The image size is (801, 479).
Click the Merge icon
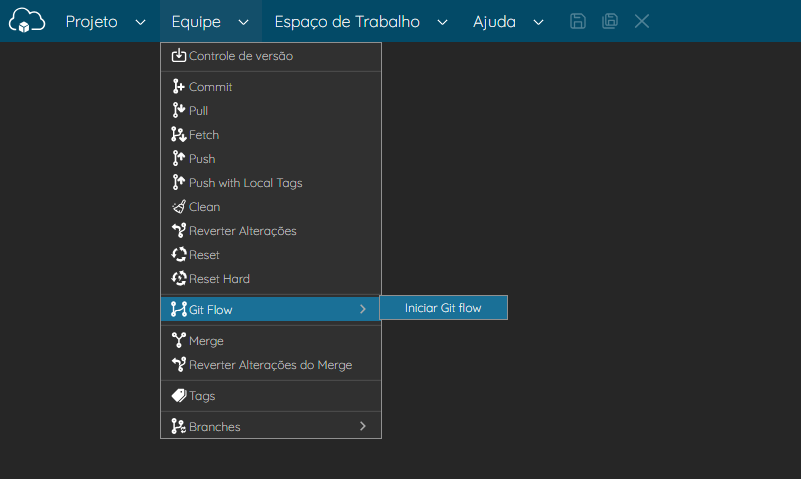click(x=179, y=340)
